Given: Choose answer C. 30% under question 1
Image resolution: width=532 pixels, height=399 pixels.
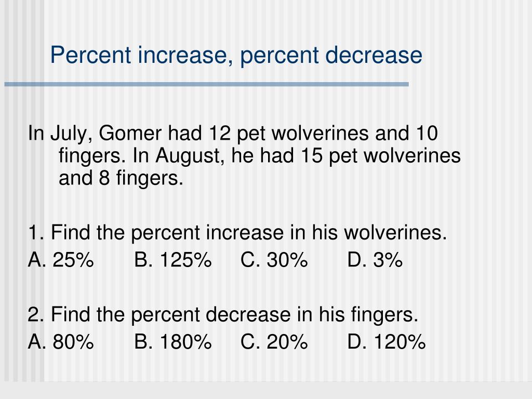Looking at the screenshot, I should (x=274, y=260).
